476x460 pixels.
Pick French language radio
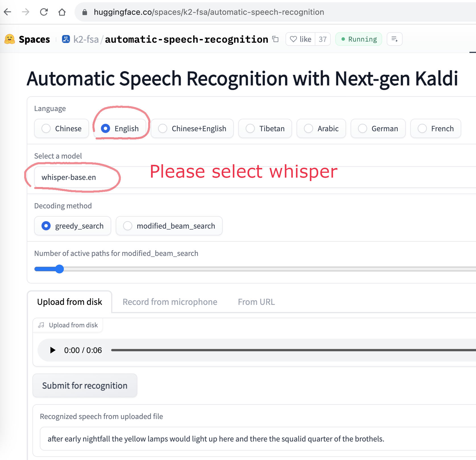click(x=436, y=128)
